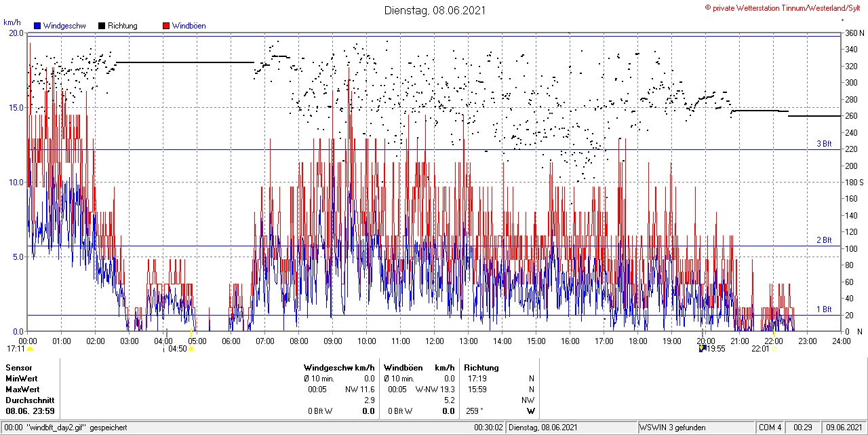868x435 pixels.
Task: Click the 1 Bft threshold line label
Action: click(824, 309)
